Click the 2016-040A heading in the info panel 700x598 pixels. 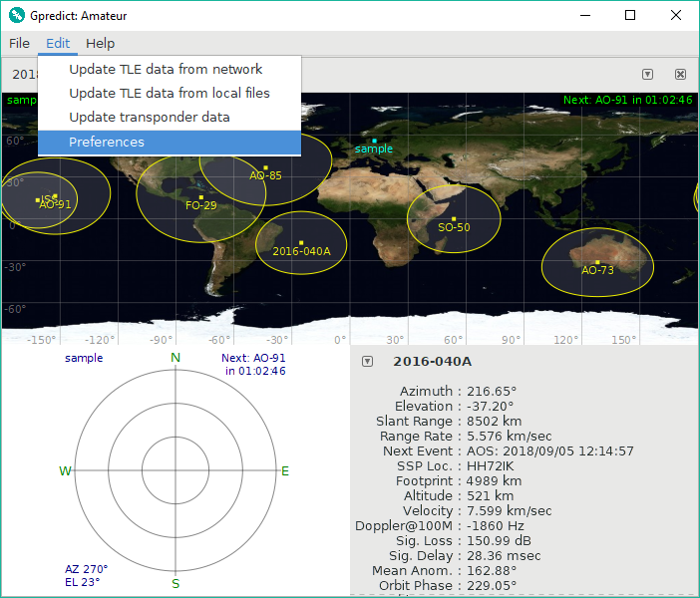(432, 361)
